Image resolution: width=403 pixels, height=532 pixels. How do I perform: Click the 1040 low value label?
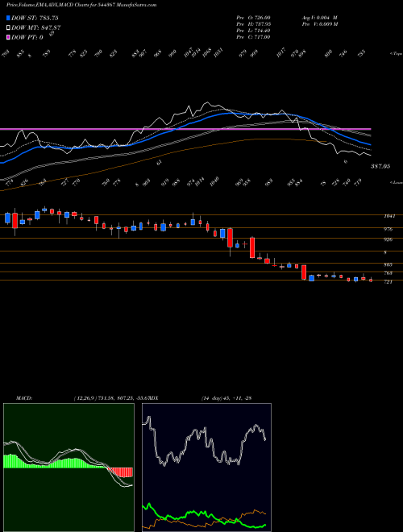214,181
